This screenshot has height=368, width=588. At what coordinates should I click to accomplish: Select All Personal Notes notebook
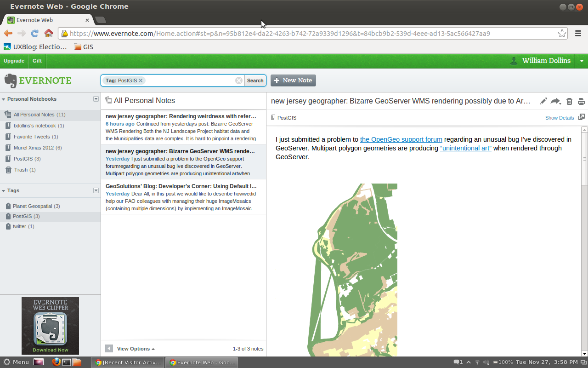(50, 115)
